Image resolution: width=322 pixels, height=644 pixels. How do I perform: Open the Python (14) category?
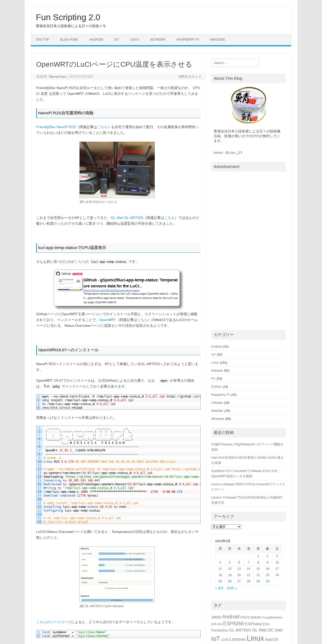click(216, 387)
